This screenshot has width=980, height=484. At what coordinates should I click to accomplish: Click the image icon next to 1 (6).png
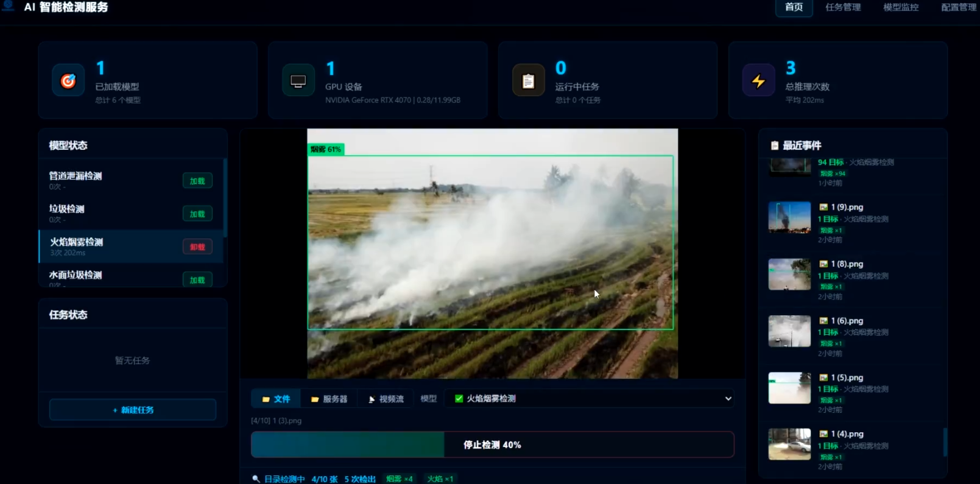pyautogui.click(x=823, y=320)
